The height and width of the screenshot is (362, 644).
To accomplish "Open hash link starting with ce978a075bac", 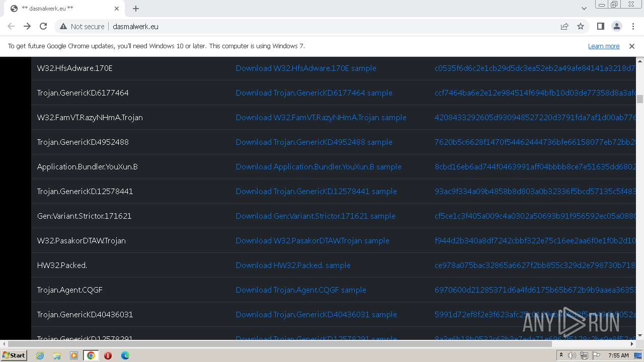I will tap(535, 265).
